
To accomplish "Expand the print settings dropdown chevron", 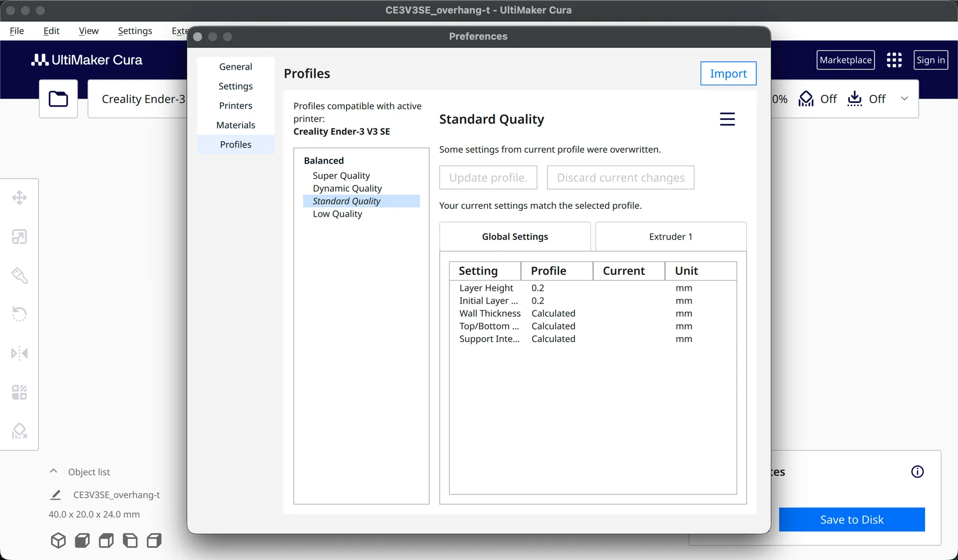I will click(904, 99).
